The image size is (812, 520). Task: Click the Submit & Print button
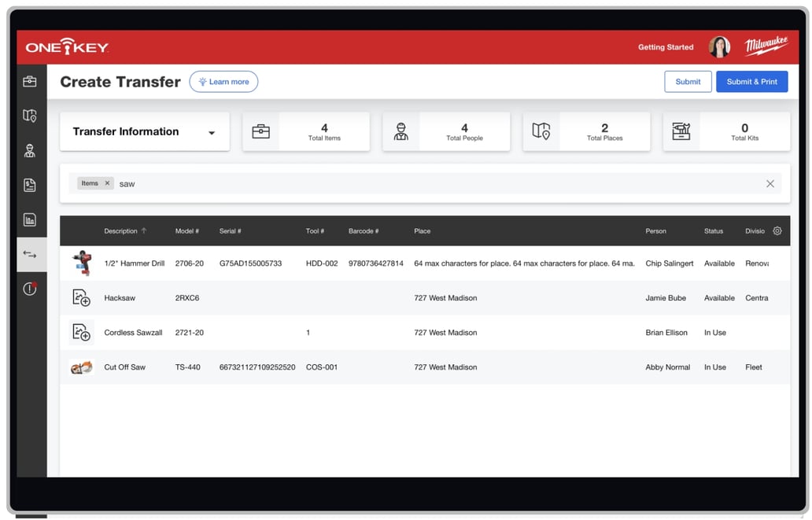click(751, 81)
